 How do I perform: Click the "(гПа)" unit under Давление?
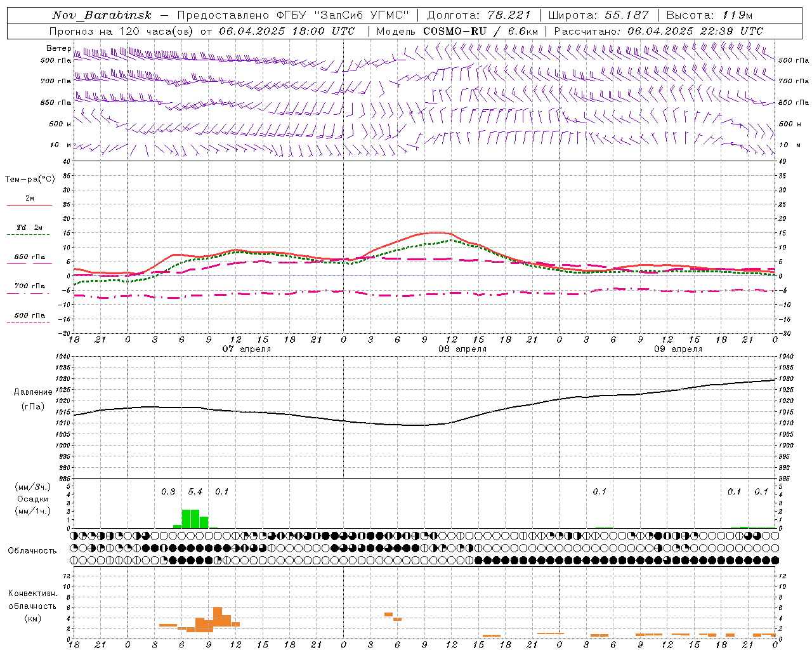(33, 407)
